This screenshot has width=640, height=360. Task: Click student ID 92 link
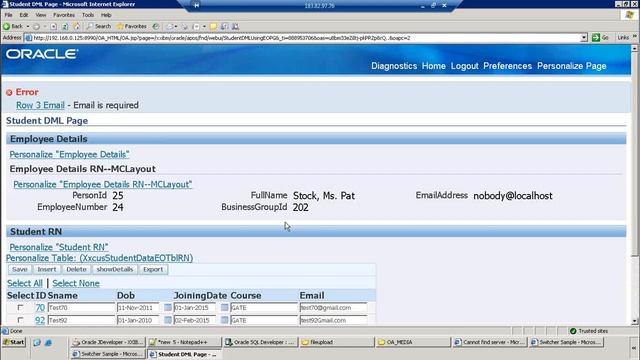(40, 320)
